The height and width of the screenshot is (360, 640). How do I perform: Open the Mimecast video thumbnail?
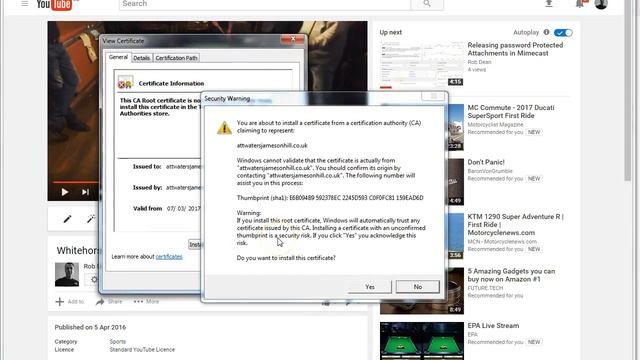point(422,64)
